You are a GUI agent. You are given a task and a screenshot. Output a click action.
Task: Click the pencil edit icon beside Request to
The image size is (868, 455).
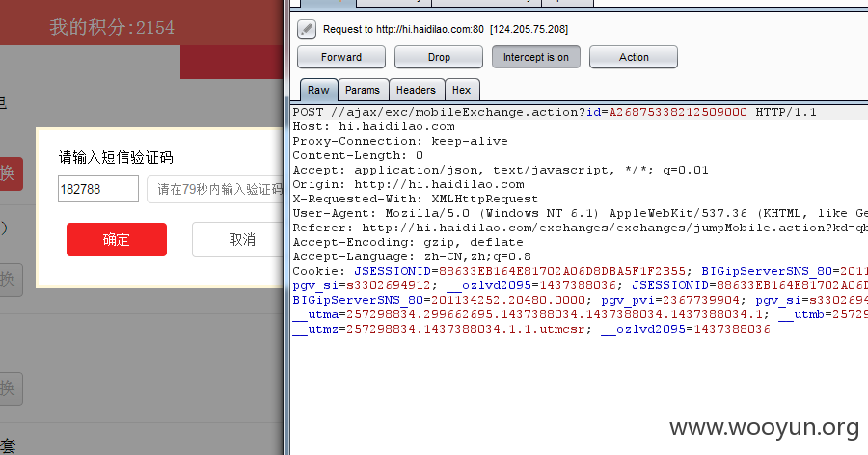click(x=307, y=29)
